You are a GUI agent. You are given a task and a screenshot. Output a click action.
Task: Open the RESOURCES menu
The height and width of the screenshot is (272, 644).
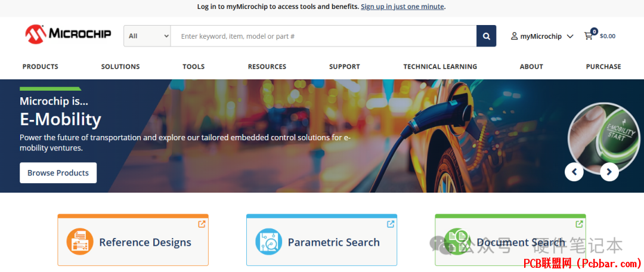pyautogui.click(x=267, y=67)
